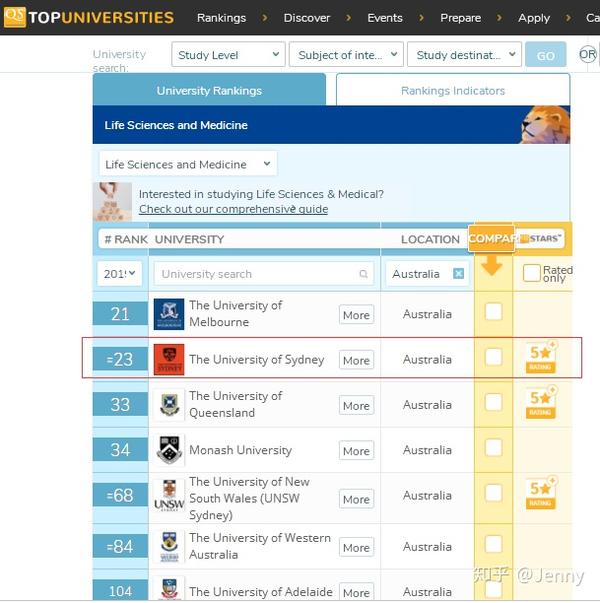600x603 pixels.
Task: Open The University of Adelaide link
Action: (x=261, y=591)
